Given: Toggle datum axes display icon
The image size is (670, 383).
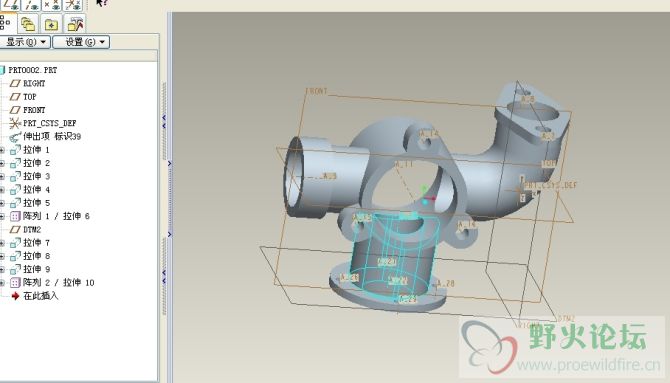Looking at the screenshot, I should [x=32, y=4].
